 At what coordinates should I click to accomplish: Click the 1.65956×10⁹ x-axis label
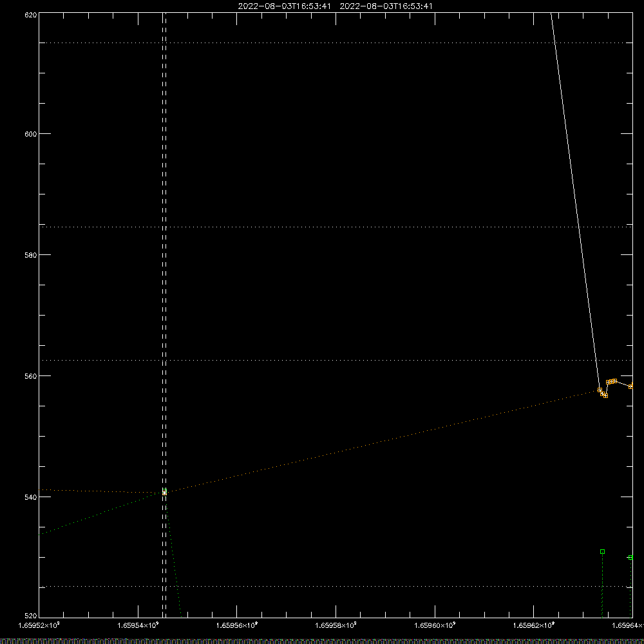(x=237, y=625)
